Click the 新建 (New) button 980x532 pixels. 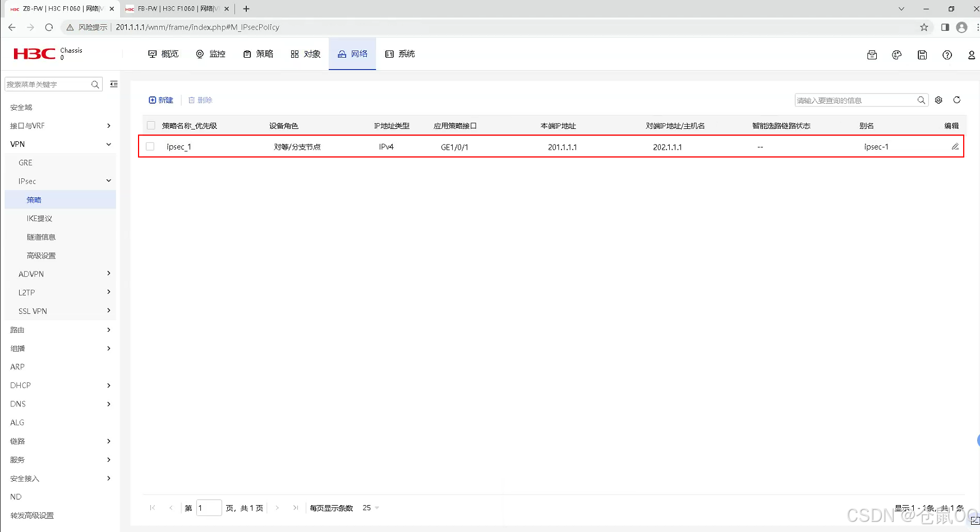[161, 100]
